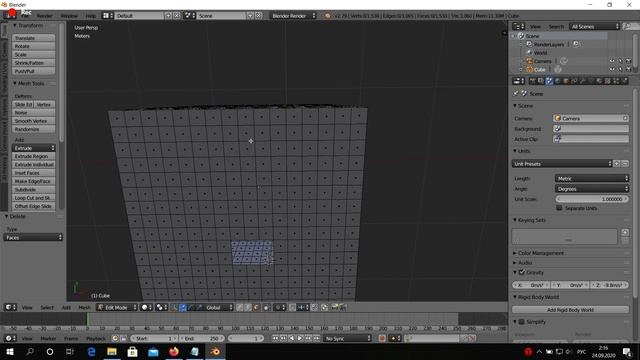Open the Angle Degrees dropdown
Image resolution: width=640 pixels, height=360 pixels.
click(592, 189)
